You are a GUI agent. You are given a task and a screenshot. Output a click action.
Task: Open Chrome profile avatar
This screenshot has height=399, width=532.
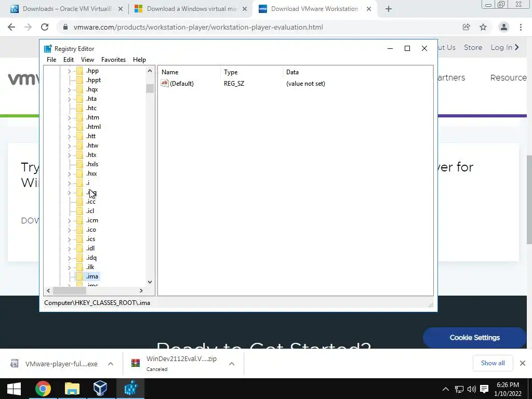pos(504,27)
